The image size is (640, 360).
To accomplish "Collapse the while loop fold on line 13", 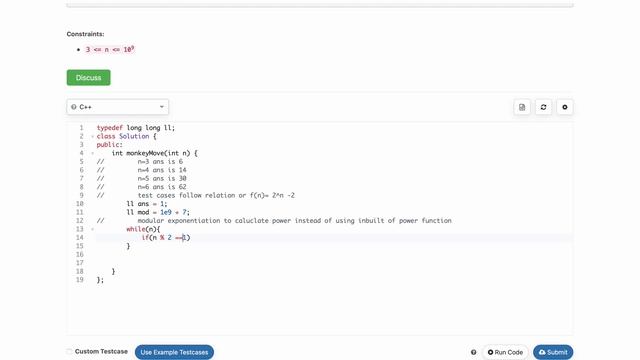I will [92, 229].
